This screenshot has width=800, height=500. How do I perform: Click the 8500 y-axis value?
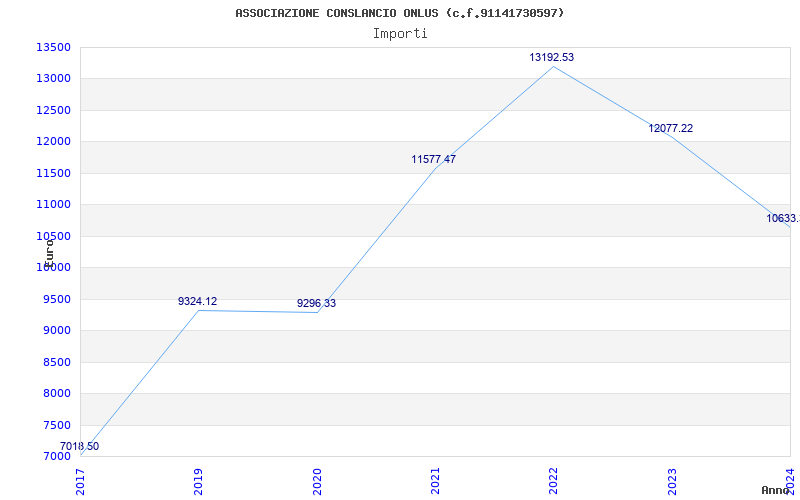coord(56,362)
